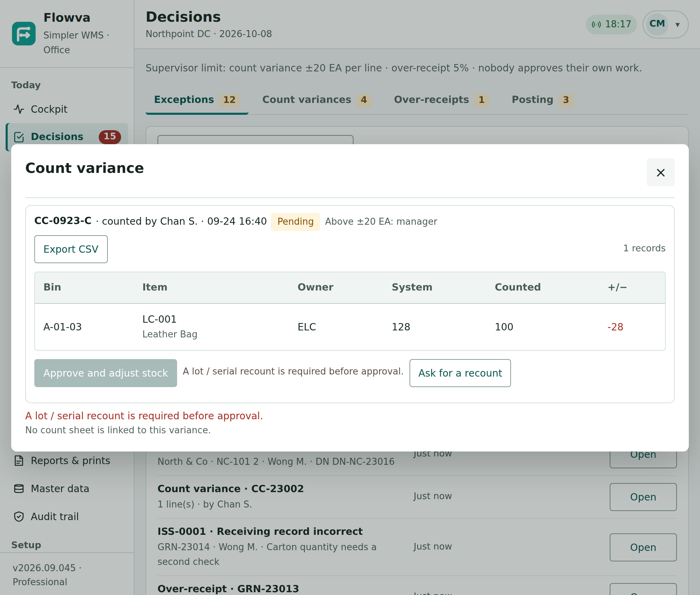Click the Item column header
This screenshot has height=595, width=700.
(155, 287)
